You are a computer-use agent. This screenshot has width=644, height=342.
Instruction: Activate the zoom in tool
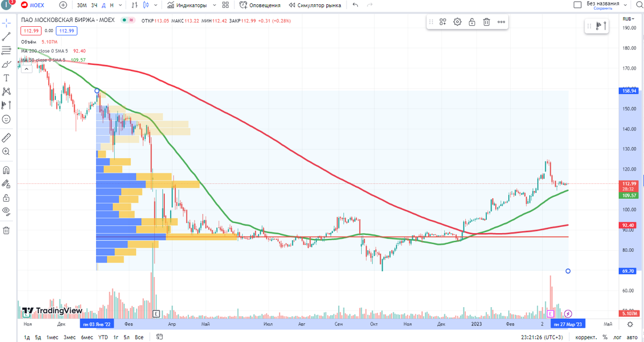coord(6,152)
